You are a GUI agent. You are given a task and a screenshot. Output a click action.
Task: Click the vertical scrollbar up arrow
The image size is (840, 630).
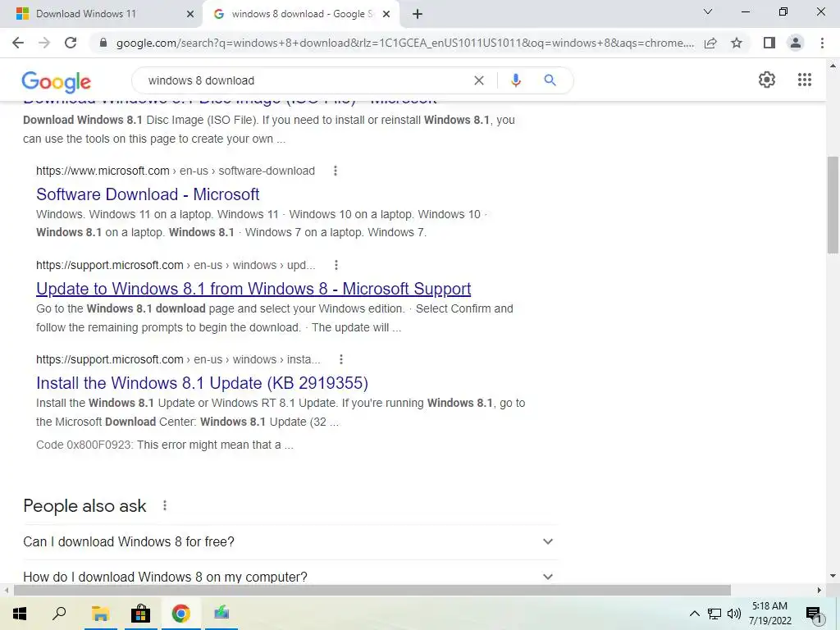[x=833, y=66]
